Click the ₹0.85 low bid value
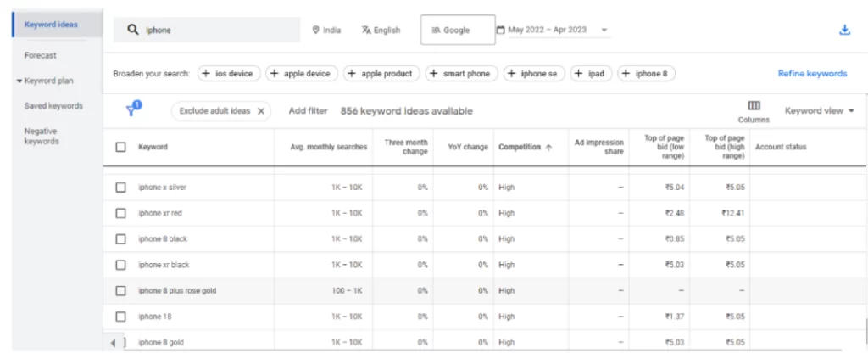 click(675, 238)
